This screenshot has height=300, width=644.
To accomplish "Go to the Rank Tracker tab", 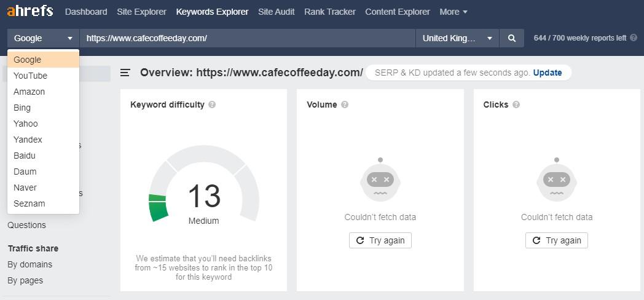I will click(x=329, y=12).
